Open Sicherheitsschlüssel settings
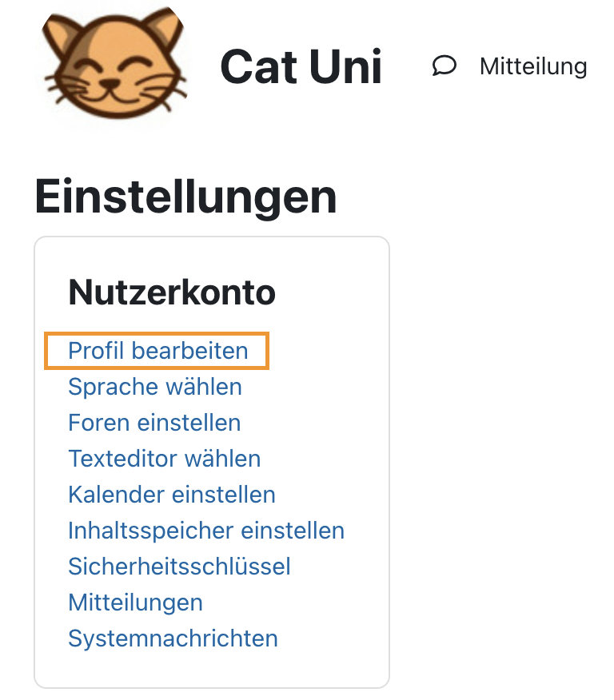The image size is (614, 700). (x=180, y=567)
